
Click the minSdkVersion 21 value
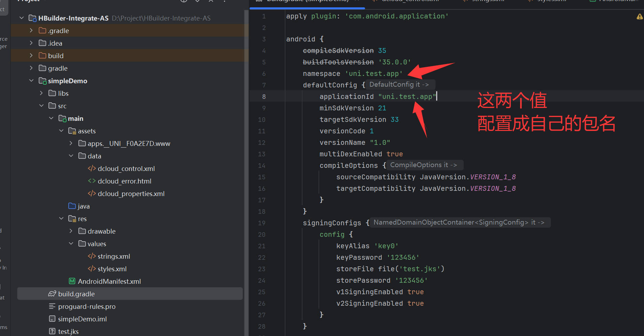click(x=382, y=108)
